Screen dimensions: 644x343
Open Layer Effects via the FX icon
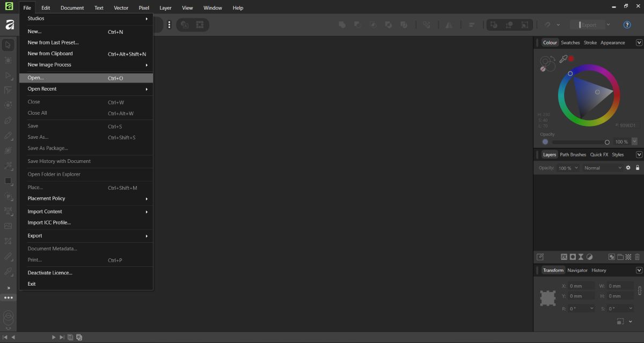pos(563,257)
